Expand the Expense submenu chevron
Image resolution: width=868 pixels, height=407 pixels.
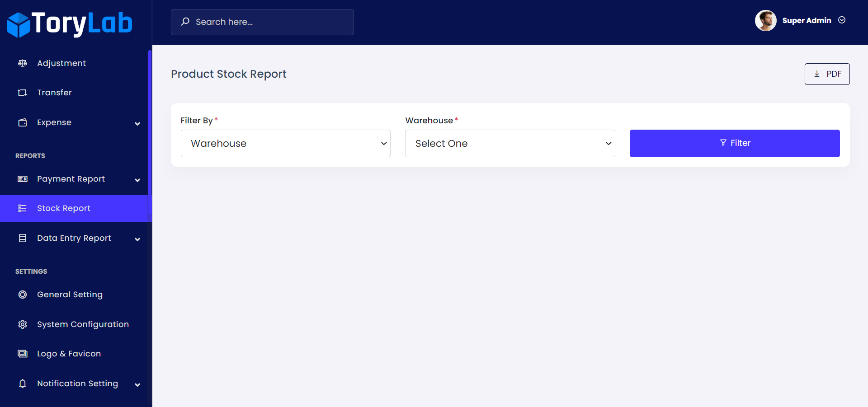[137, 123]
